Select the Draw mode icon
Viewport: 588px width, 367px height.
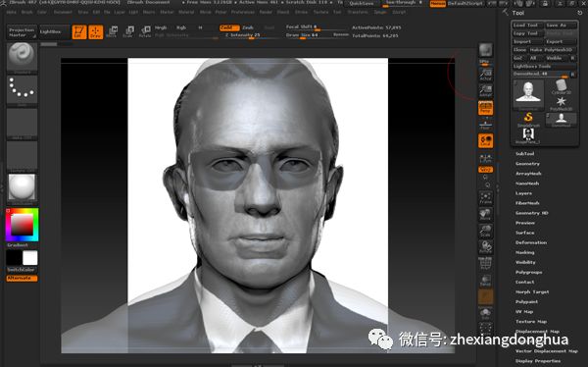(x=96, y=32)
